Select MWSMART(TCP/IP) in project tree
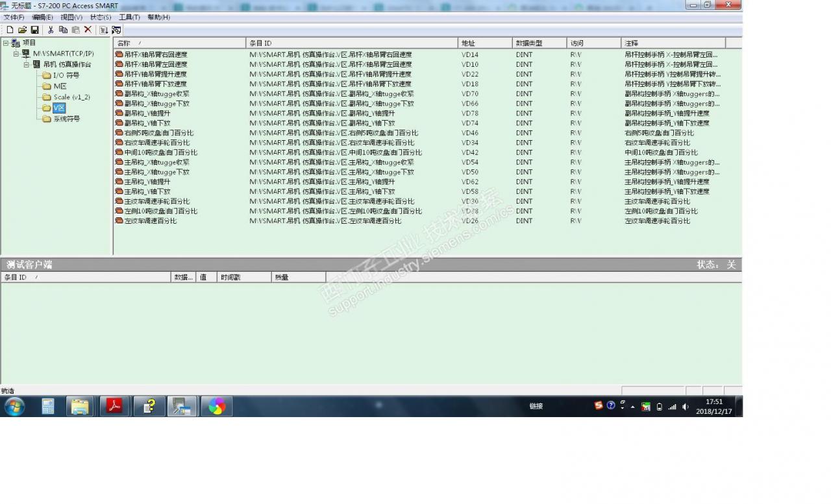 (63, 54)
